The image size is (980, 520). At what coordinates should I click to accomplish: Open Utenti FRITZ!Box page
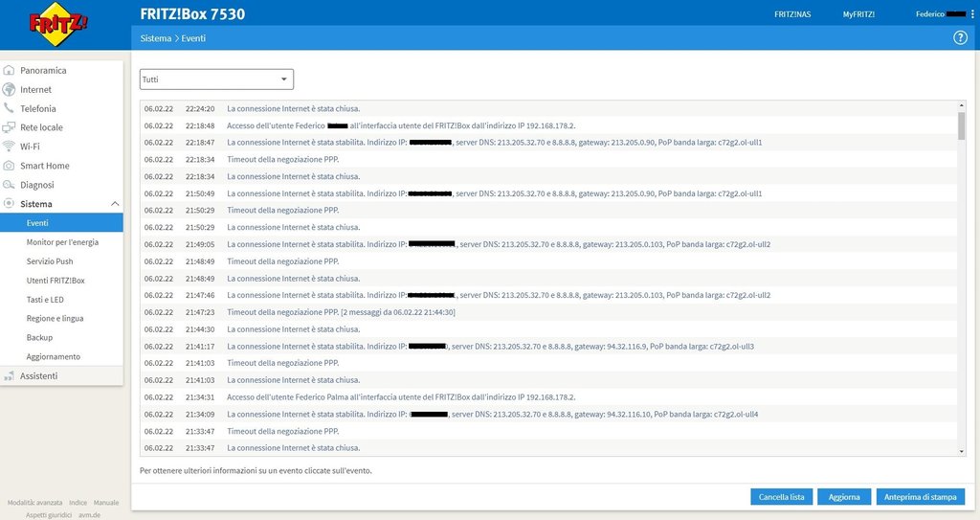(55, 281)
